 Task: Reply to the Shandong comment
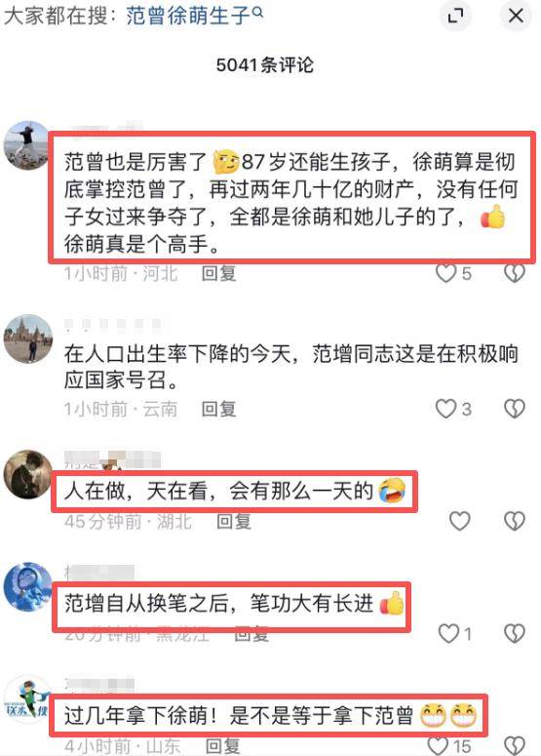(x=222, y=746)
